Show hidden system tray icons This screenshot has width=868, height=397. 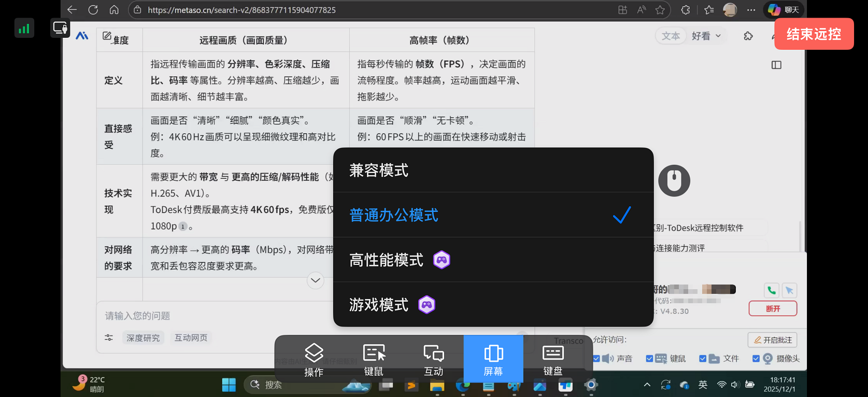click(x=647, y=385)
